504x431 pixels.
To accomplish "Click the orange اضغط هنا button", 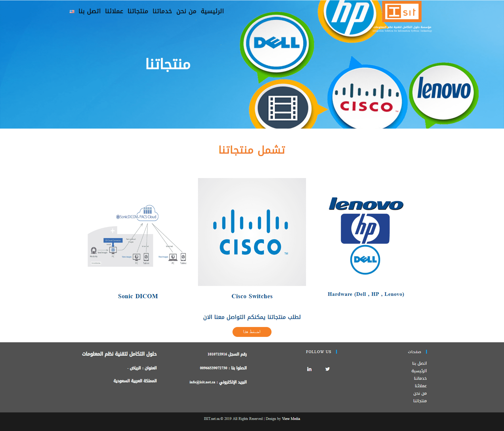I will click(252, 332).
